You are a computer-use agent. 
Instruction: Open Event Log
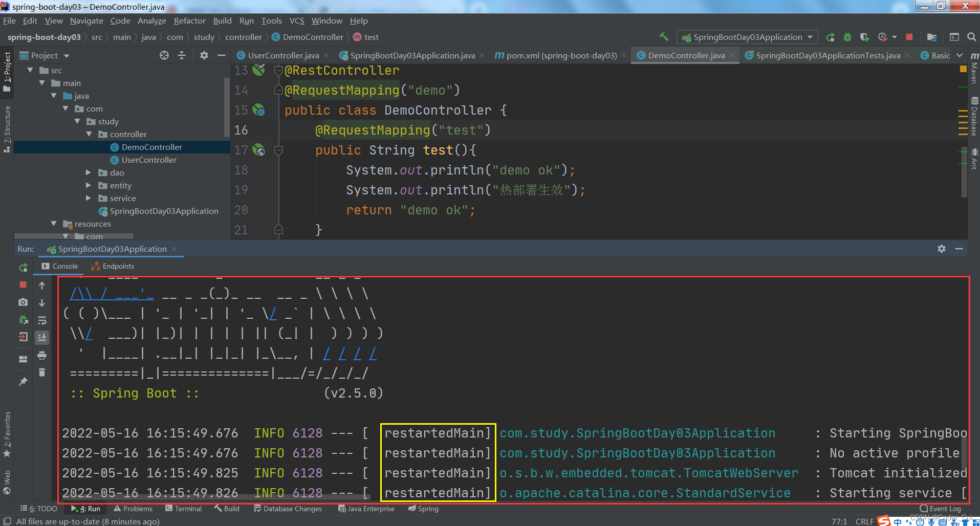[940, 509]
